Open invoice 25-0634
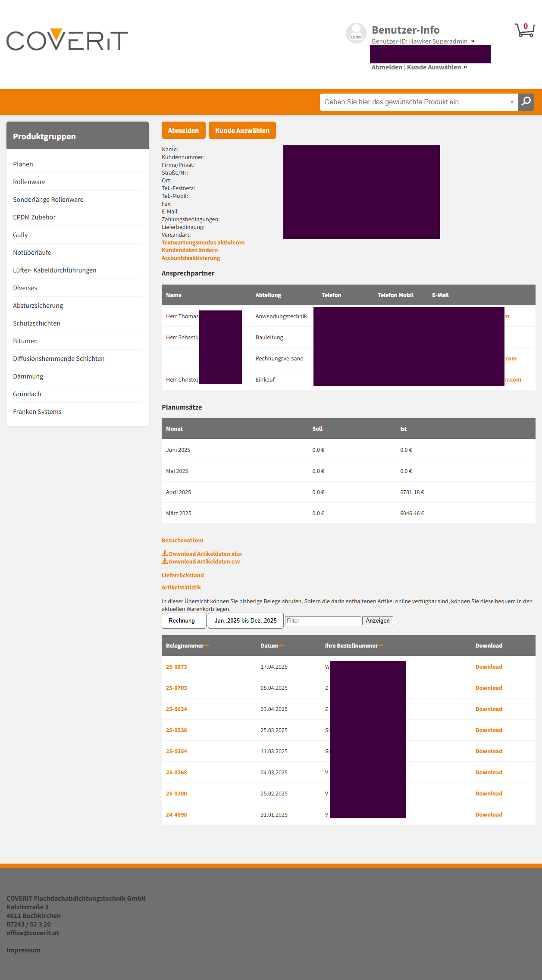 click(x=176, y=709)
